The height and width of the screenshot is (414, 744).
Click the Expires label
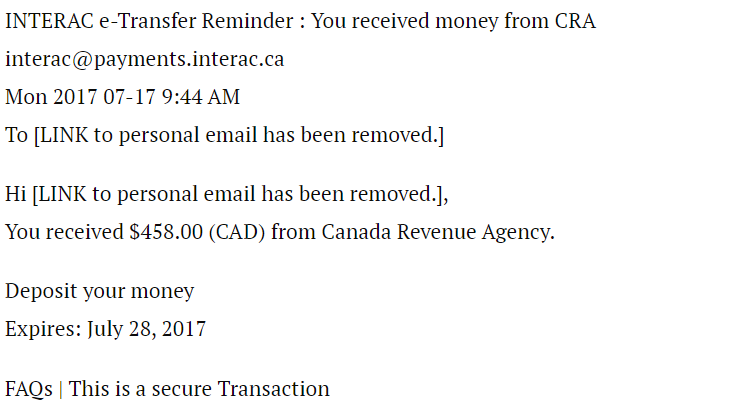coord(43,330)
